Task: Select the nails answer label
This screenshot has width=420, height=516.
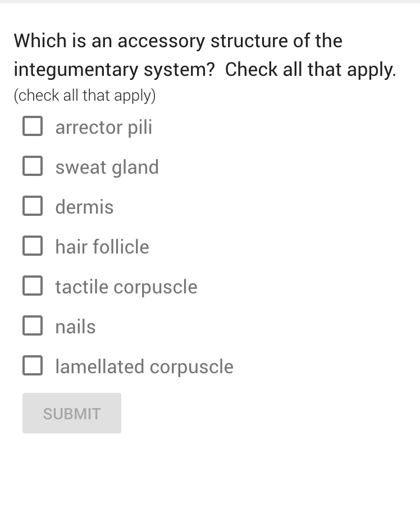Action: tap(75, 327)
